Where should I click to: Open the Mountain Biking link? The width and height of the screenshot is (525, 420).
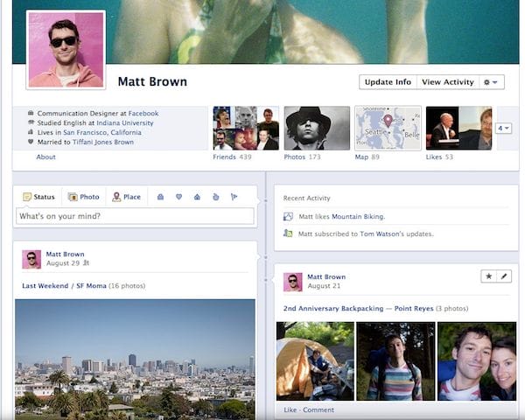[358, 216]
